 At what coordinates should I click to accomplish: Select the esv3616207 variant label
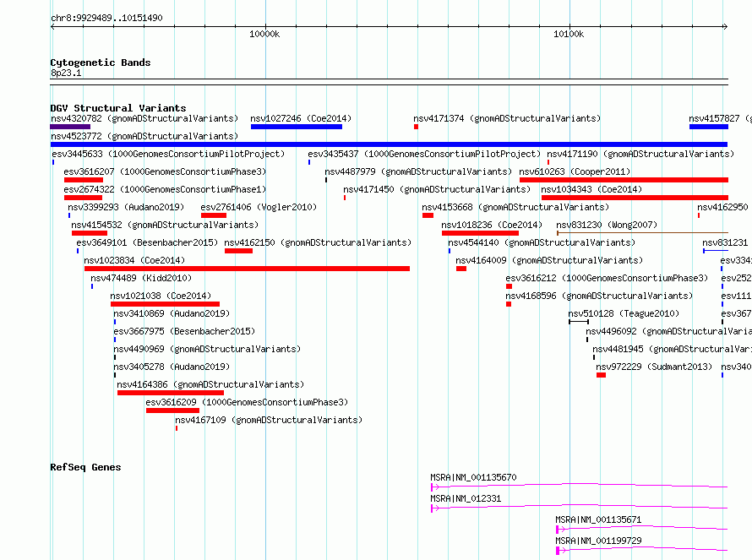pos(165,171)
